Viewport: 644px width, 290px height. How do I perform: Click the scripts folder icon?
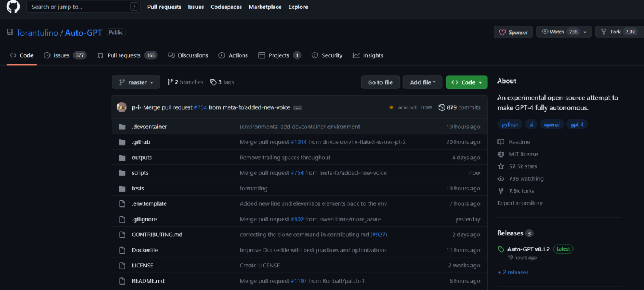(122, 173)
